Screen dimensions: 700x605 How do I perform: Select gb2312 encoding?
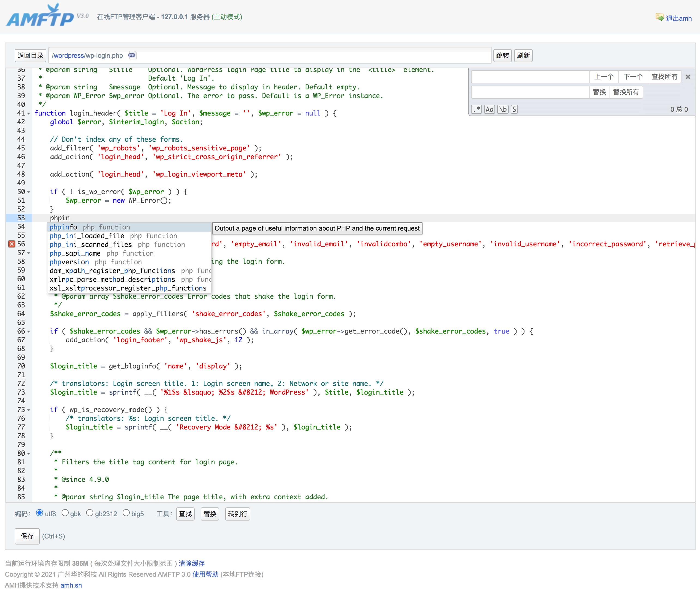pyautogui.click(x=89, y=513)
